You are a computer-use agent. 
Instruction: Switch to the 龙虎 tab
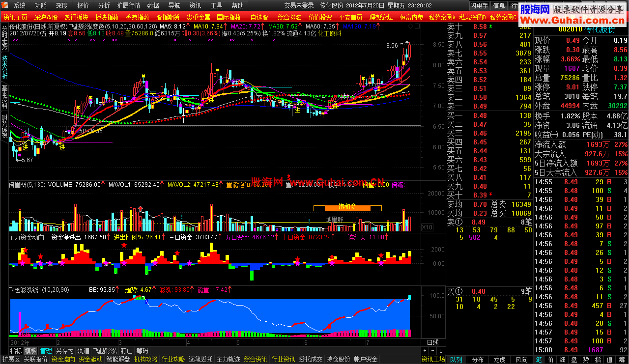(x=499, y=360)
